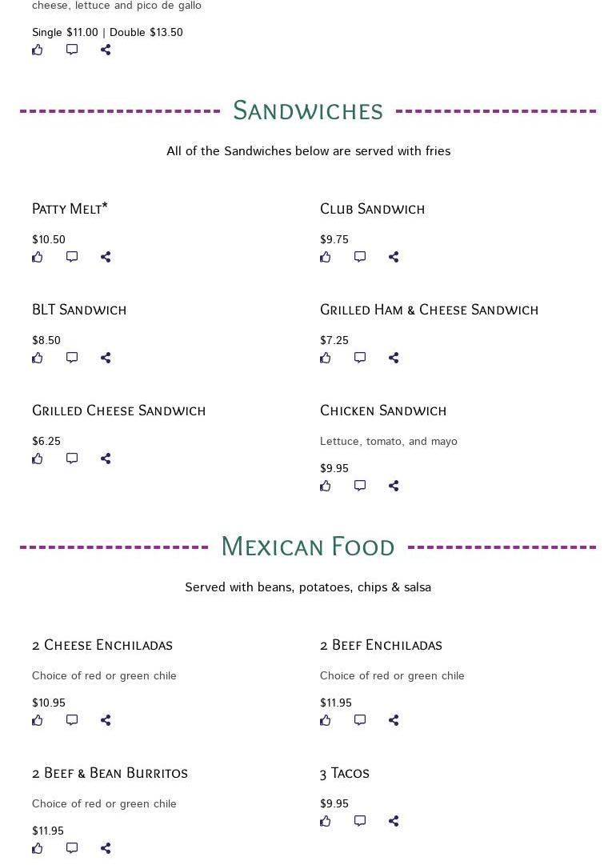Click the Chicken Sandwich title
This screenshot has width=616, height=865.
point(383,410)
